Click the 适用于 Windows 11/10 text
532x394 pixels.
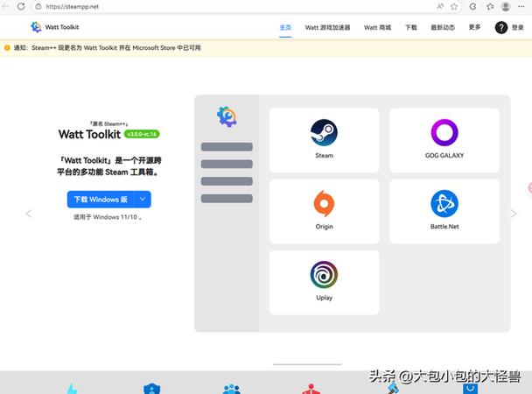[x=108, y=217]
